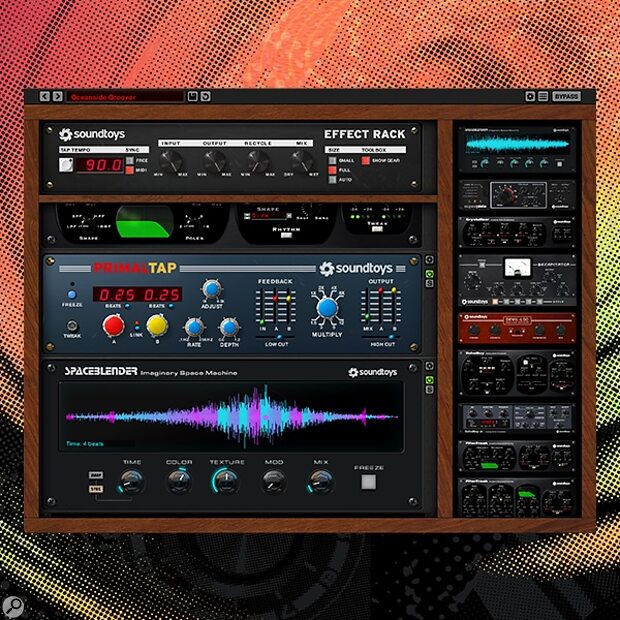The image size is (620, 620).
Task: Open the PrimalTap Tweak panel
Action: click(x=72, y=326)
